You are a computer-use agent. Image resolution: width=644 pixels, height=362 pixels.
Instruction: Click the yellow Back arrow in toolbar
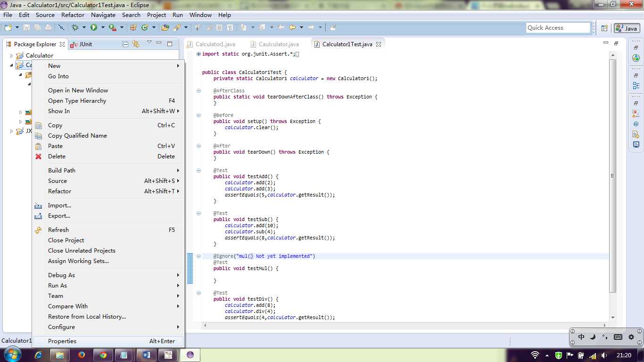click(292, 27)
